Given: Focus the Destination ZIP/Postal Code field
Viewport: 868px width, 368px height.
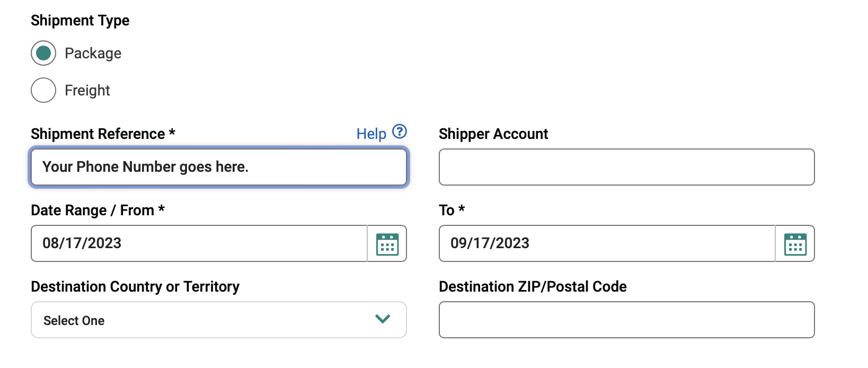Looking at the screenshot, I should point(626,320).
